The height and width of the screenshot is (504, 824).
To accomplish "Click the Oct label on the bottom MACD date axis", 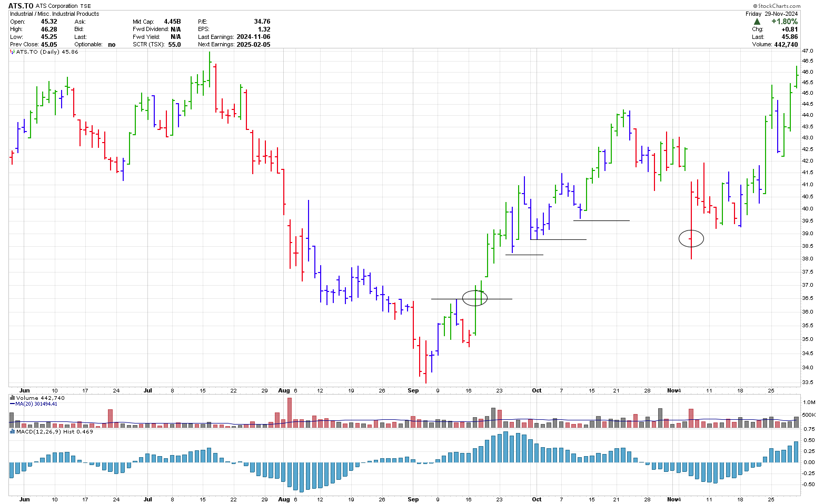I will (537, 499).
